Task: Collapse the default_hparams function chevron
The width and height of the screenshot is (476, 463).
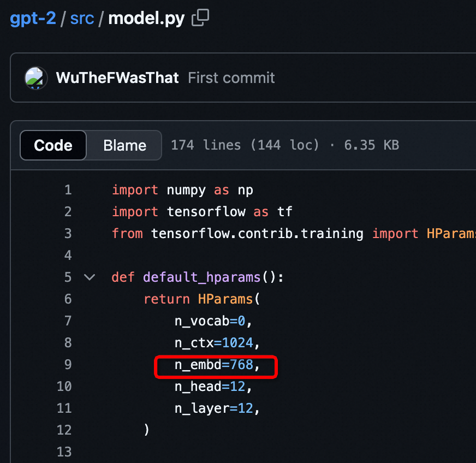Action: click(90, 277)
